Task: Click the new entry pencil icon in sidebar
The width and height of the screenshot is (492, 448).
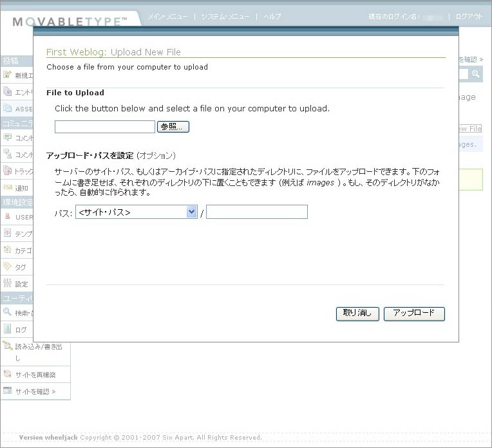Action: point(8,75)
